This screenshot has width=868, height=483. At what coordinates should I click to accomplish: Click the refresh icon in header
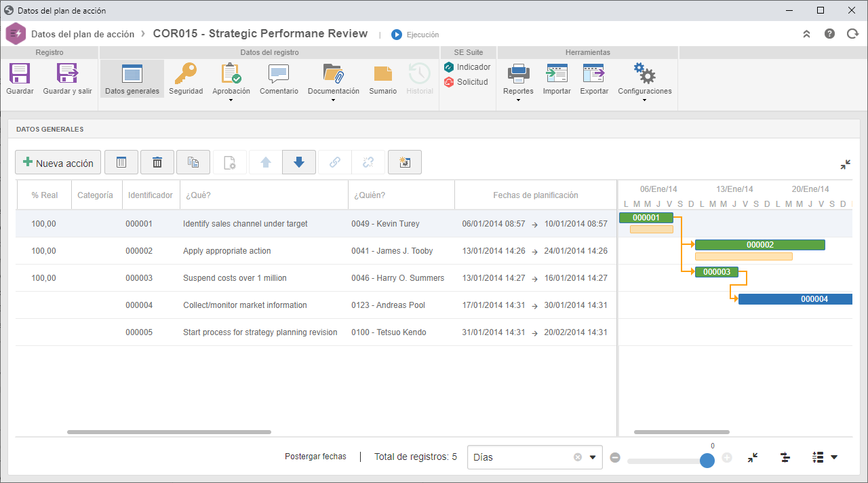click(852, 34)
